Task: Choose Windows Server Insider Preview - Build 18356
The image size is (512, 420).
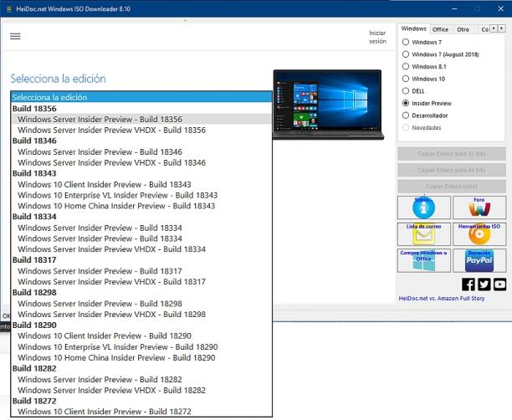Action: coord(141,119)
